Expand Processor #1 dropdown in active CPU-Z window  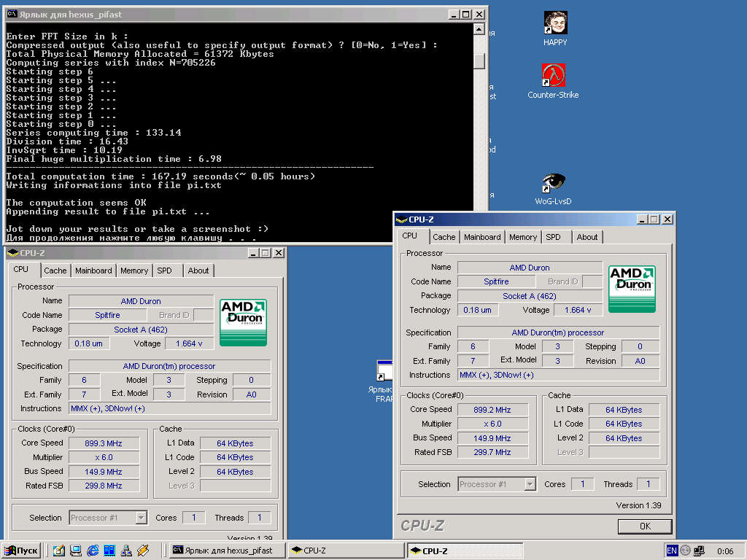(530, 484)
